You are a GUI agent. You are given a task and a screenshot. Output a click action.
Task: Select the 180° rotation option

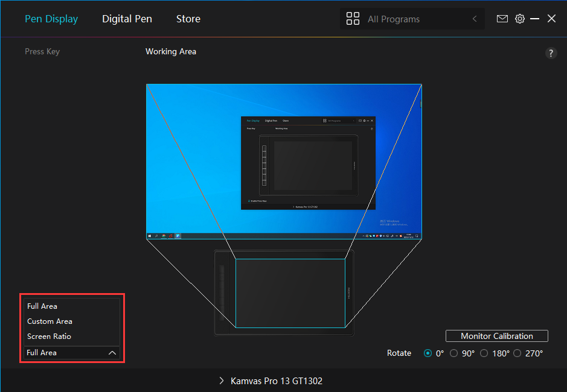coord(484,353)
